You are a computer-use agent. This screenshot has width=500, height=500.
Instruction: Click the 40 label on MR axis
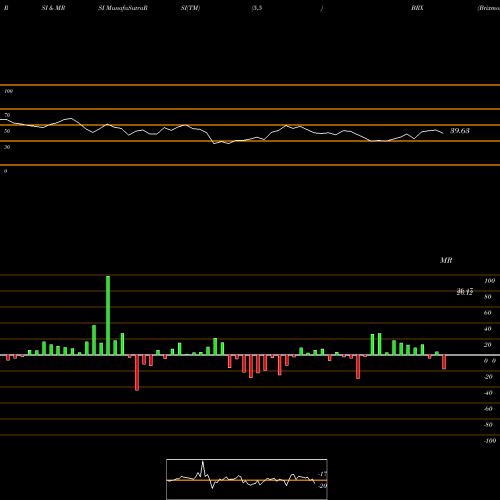click(x=488, y=329)
